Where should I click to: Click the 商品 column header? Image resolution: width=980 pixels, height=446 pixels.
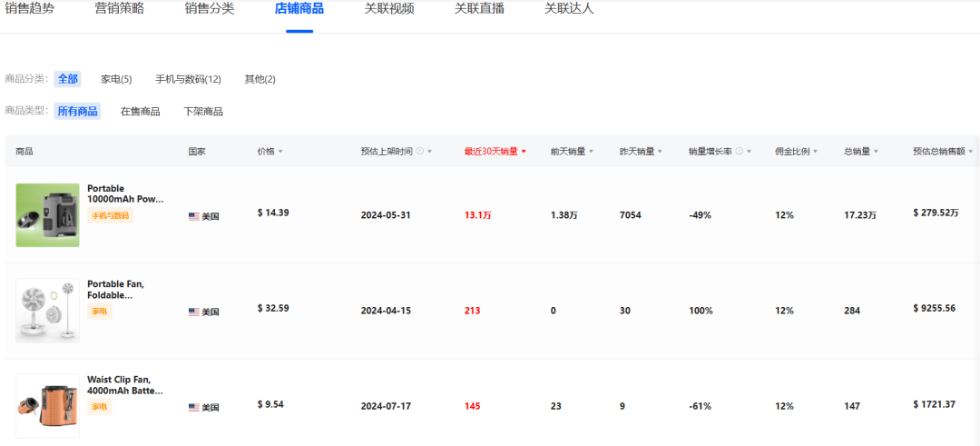[24, 152]
